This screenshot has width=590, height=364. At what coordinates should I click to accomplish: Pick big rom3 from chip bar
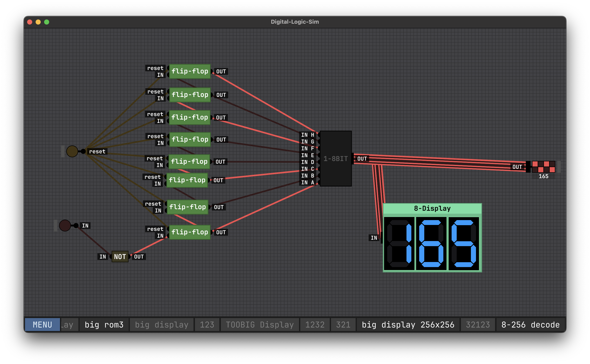coord(104,324)
